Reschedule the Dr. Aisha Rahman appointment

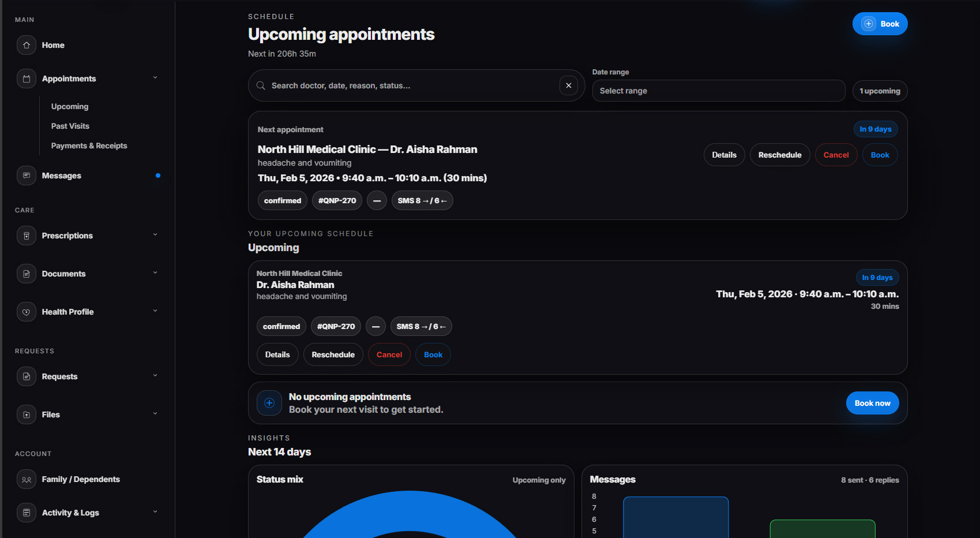[333, 354]
